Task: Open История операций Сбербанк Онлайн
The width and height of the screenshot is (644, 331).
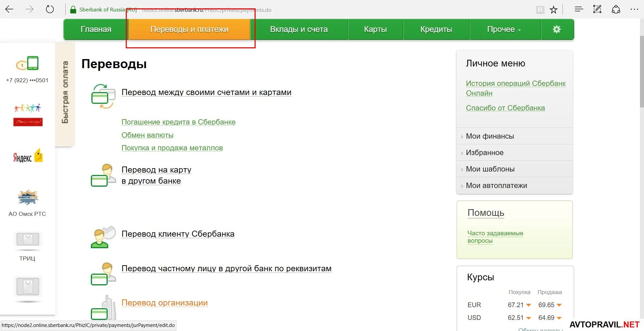Action: click(516, 88)
